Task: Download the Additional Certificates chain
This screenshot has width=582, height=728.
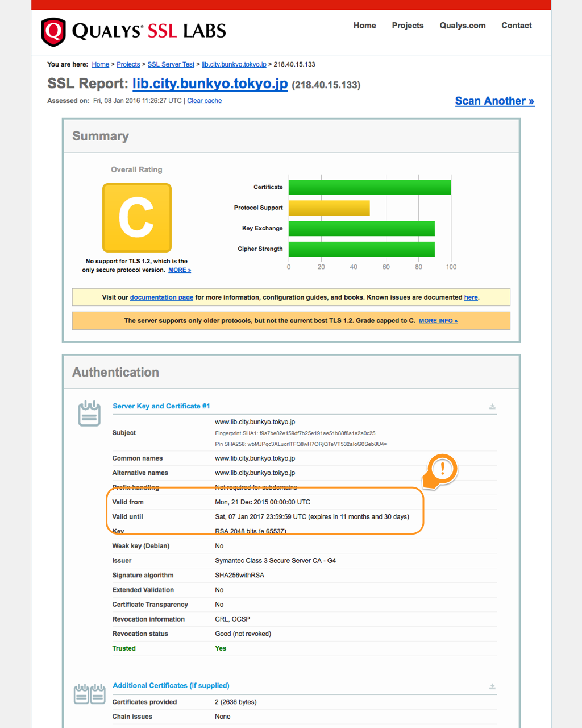Action: (x=493, y=686)
